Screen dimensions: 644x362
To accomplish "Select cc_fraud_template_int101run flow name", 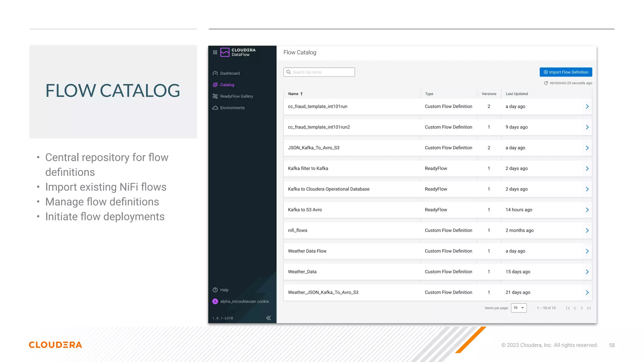I will [318, 107].
